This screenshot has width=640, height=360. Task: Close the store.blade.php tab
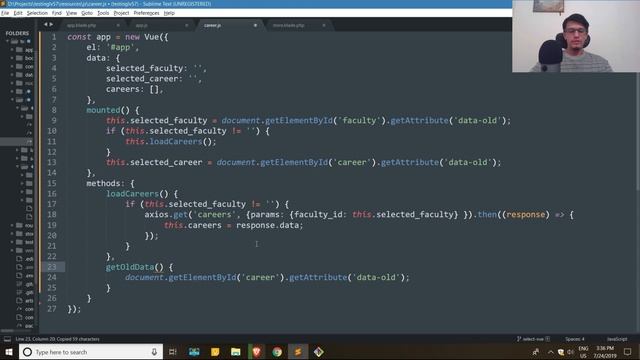pos(324,25)
